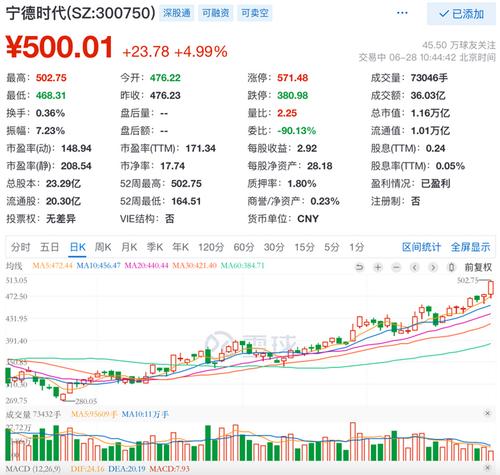Click the MACD (12,26,9) indicator label
Viewport: 500px width, 475px height.
[x=33, y=468]
